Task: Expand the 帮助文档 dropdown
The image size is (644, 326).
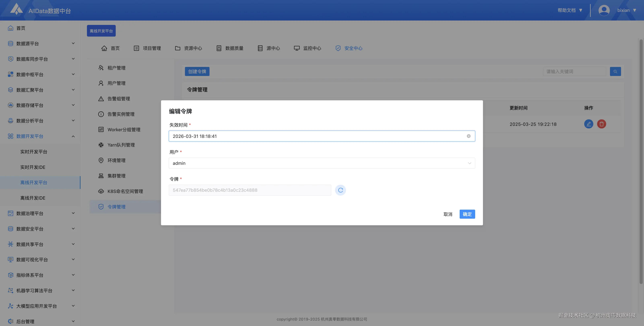Action: (570, 10)
